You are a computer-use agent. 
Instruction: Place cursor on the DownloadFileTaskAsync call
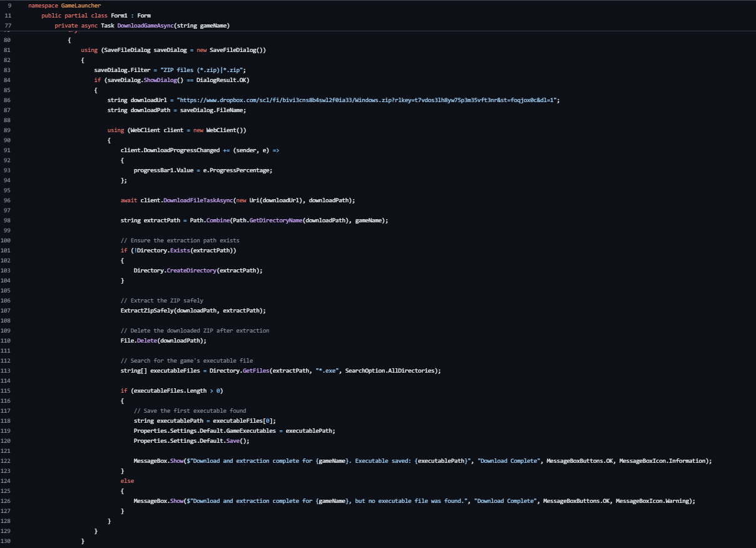[197, 200]
